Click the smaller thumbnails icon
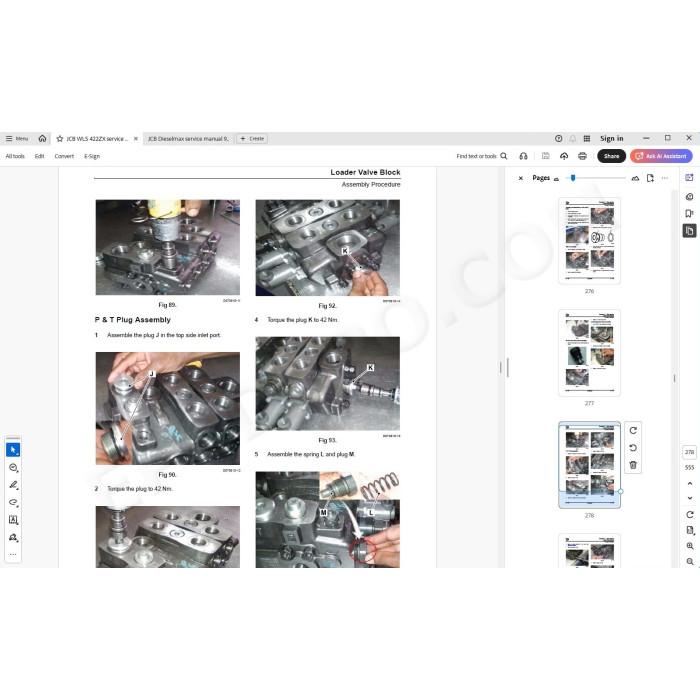Viewport: 700px width, 700px height. coord(556,179)
